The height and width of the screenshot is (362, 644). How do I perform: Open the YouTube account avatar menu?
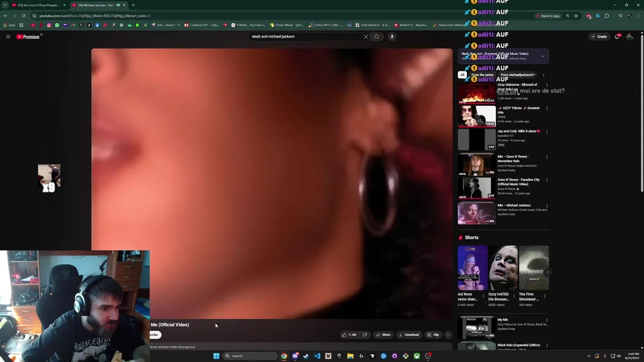tap(629, 37)
